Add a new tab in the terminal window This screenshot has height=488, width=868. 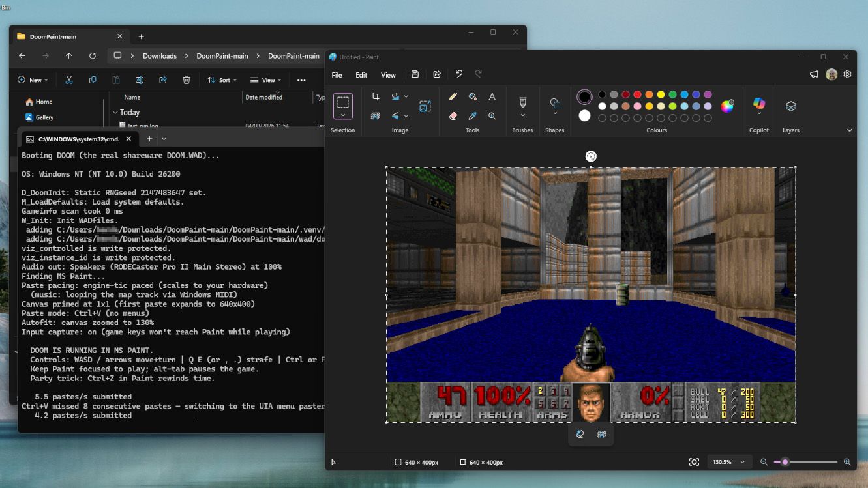point(149,139)
